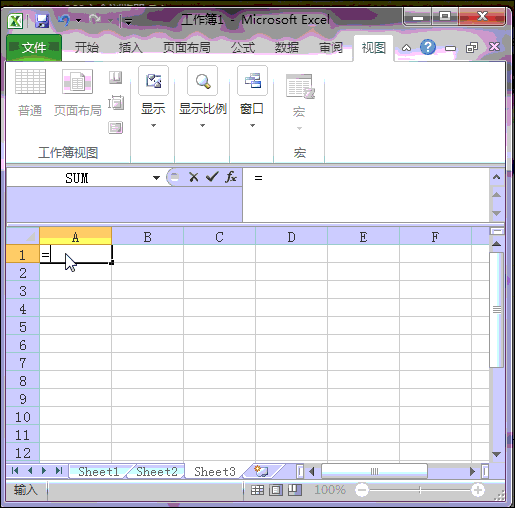Switch to the 插入 ribbon tab
The width and height of the screenshot is (515, 508).
coord(131,47)
